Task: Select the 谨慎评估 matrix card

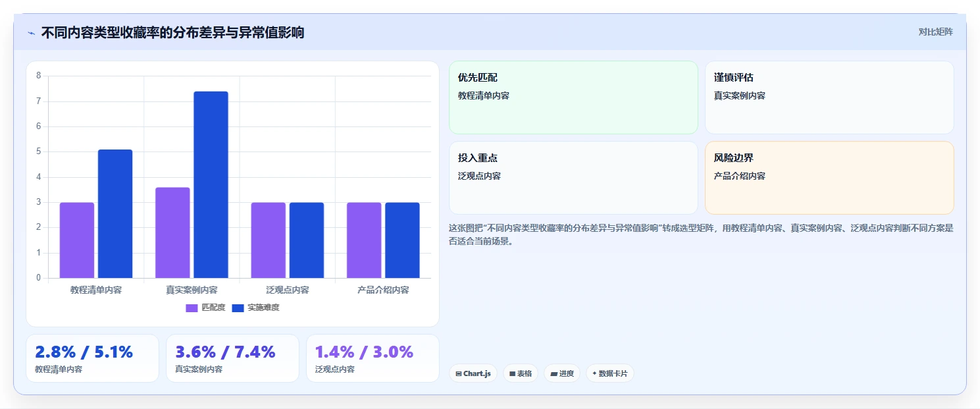Action: tap(829, 97)
